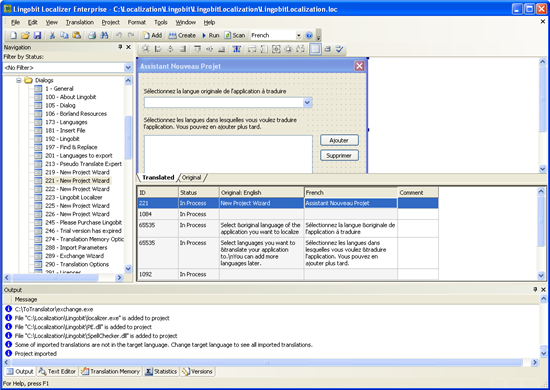This screenshot has height=390, width=550.
Task: Click the Undo arrow icon
Action: point(119,35)
